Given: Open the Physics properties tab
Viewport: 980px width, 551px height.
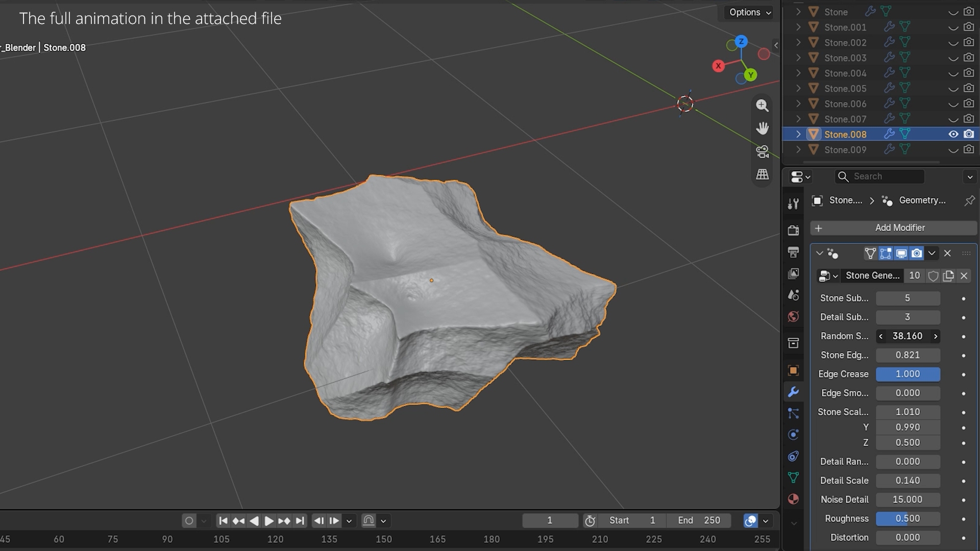Looking at the screenshot, I should click(x=793, y=435).
